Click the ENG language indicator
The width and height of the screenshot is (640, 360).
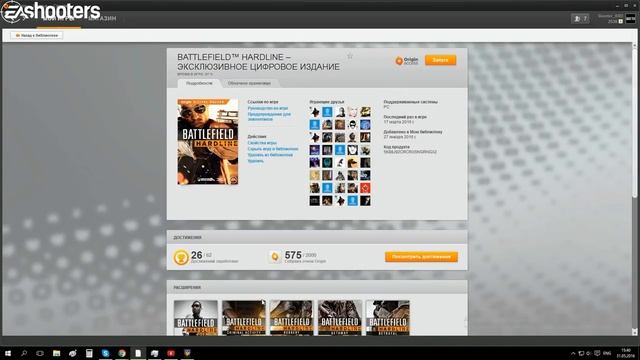607,353
